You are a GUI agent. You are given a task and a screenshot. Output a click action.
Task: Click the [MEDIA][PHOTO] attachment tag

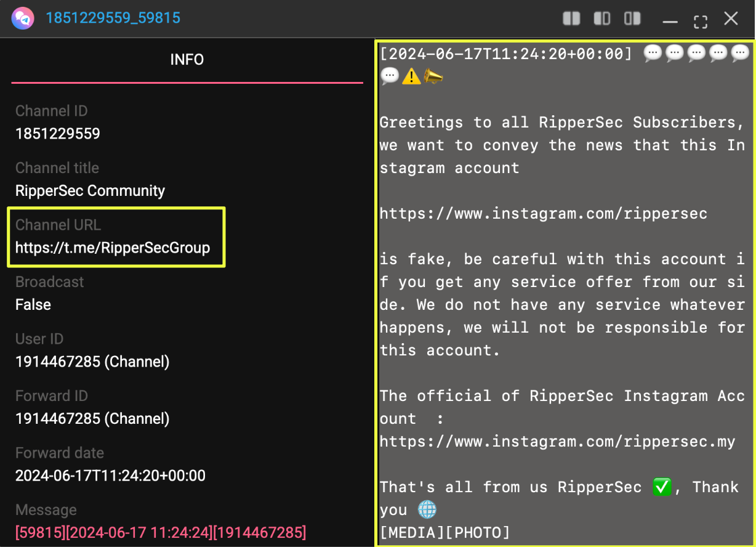click(444, 533)
